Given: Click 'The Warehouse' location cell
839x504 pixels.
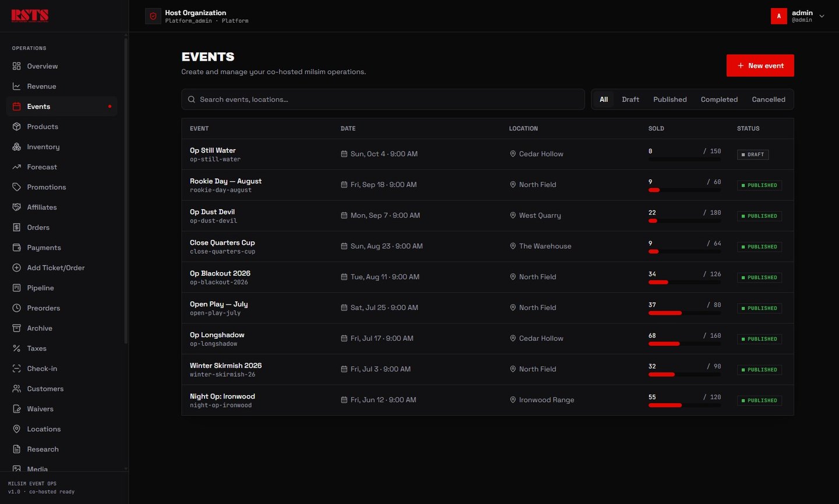Looking at the screenshot, I should [545, 246].
